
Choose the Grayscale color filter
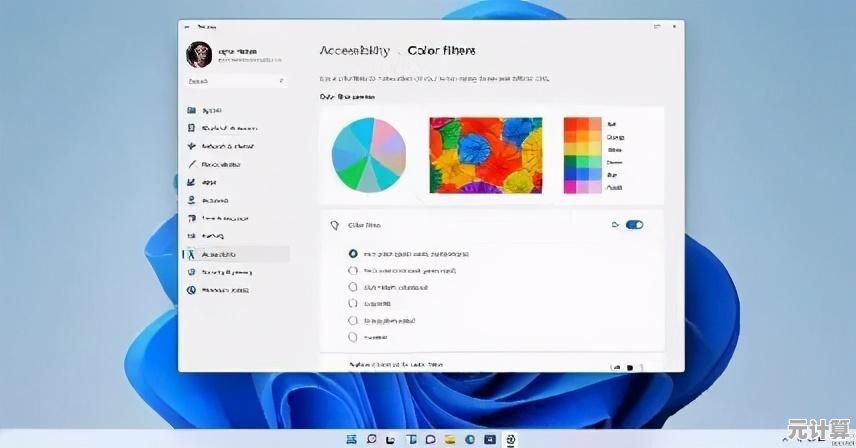352,304
